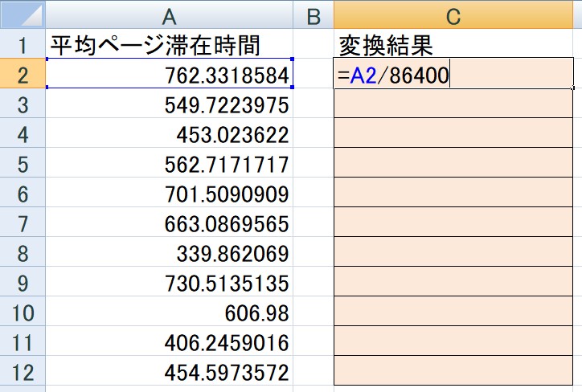Click column B header
Screen dimensions: 582x392
pos(313,15)
